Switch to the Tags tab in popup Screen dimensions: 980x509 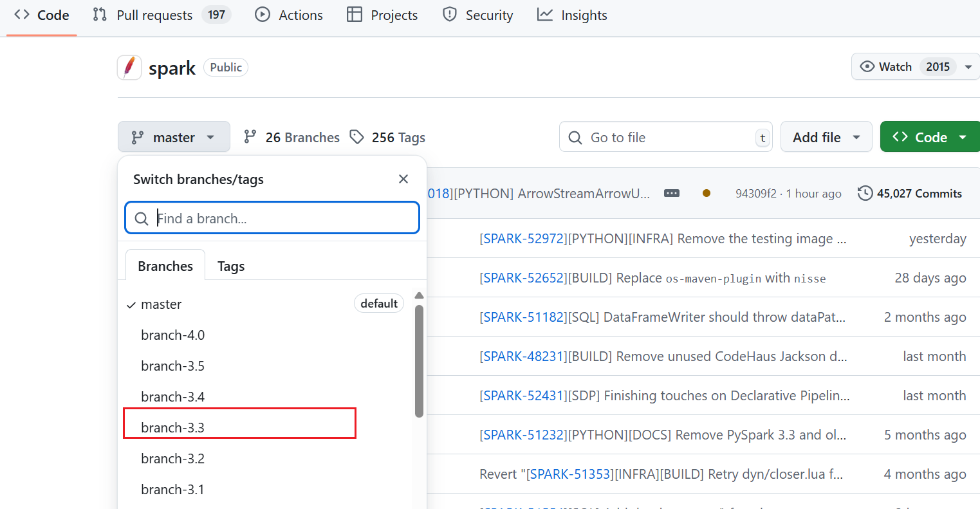point(231,266)
